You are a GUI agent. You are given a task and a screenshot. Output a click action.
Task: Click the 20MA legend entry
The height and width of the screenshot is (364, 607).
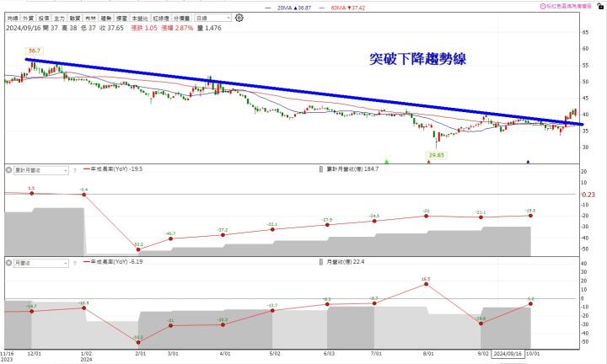(288, 8)
